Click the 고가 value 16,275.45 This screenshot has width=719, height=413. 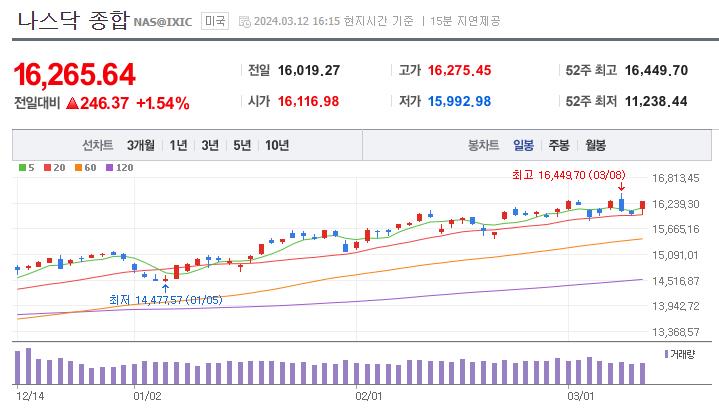tap(459, 70)
